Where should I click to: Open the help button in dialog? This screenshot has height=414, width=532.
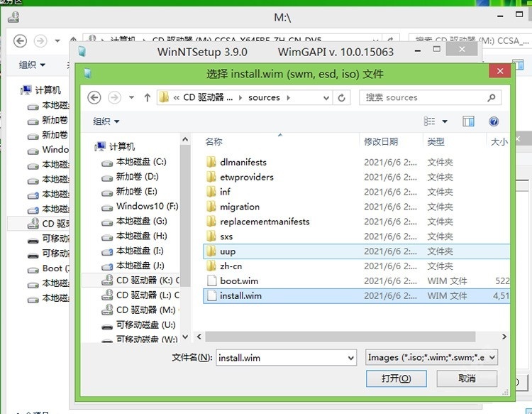pyautogui.click(x=494, y=121)
